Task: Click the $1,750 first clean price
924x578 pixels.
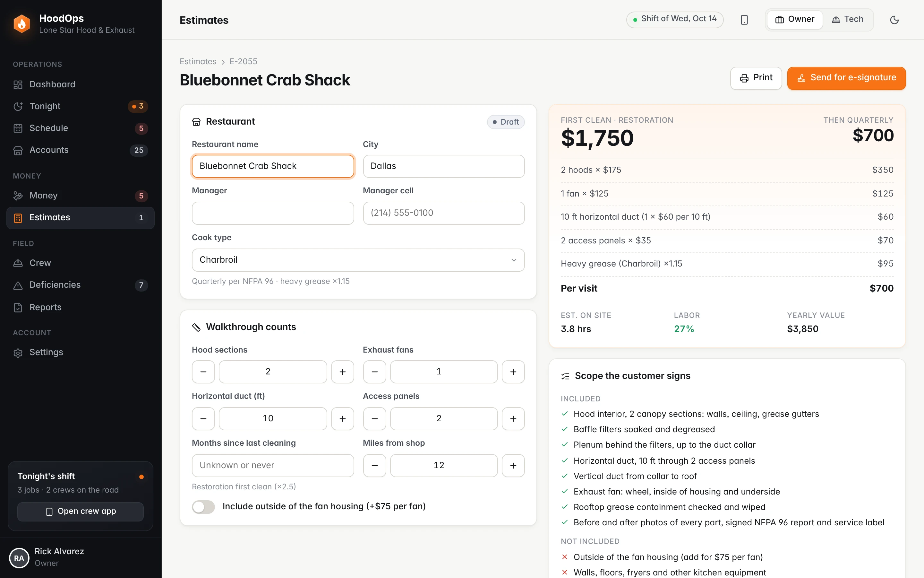Action: 597,138
